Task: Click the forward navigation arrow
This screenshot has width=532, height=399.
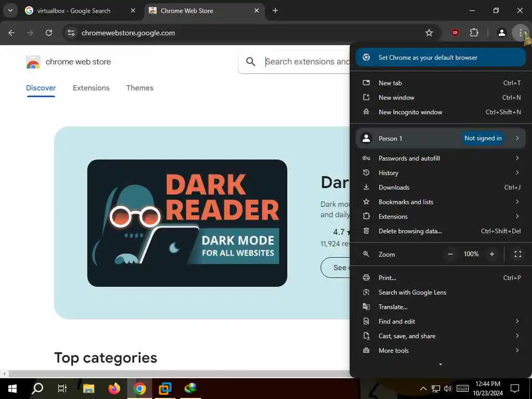Action: pos(30,33)
